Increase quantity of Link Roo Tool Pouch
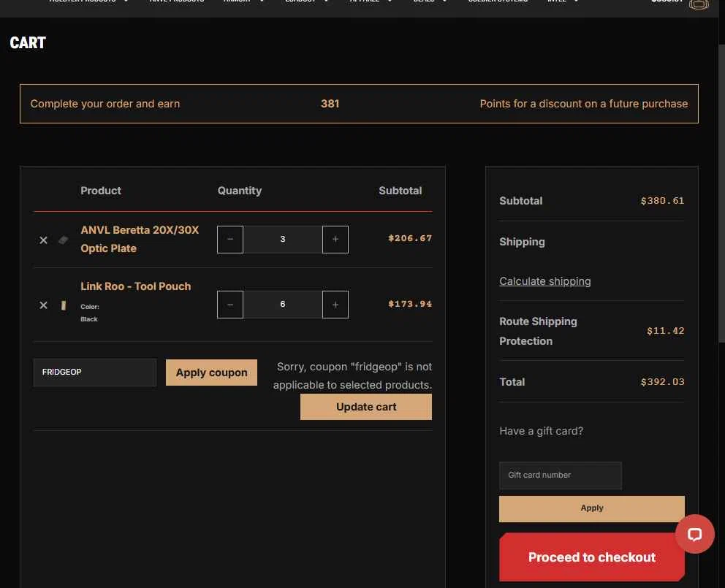Viewport: 725px width, 588px height. tap(335, 305)
